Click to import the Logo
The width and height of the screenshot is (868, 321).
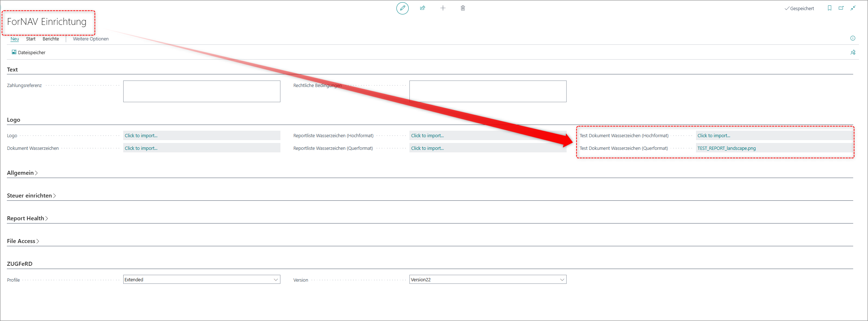202,135
